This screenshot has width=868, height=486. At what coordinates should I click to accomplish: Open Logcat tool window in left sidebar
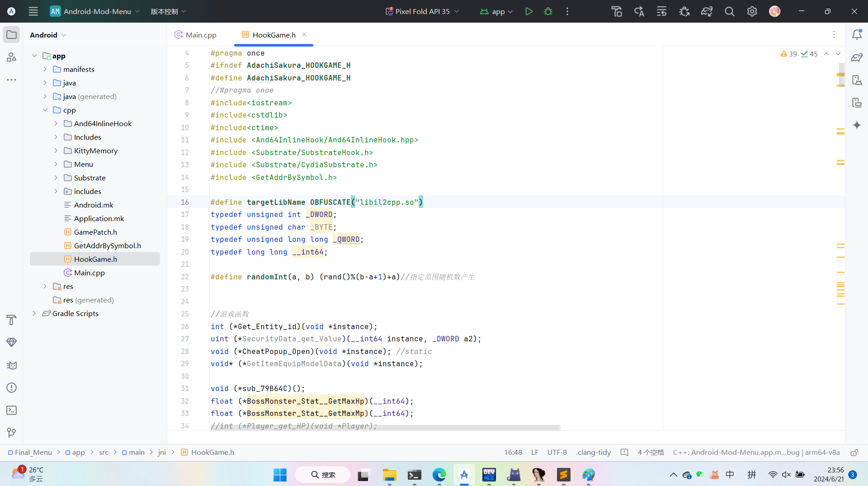click(x=12, y=365)
